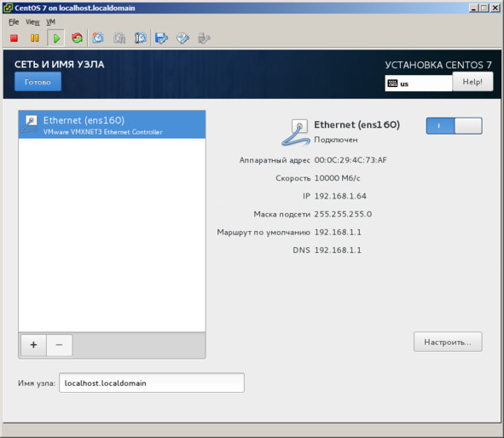Reset the virtual machine using the restart icon

point(77,38)
